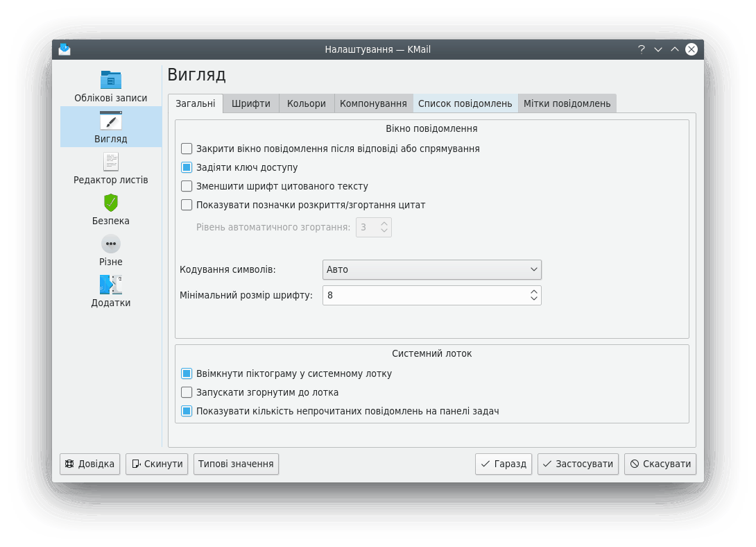Enable closing message window after reply
Viewport: 756px width, 547px height.
coord(187,149)
